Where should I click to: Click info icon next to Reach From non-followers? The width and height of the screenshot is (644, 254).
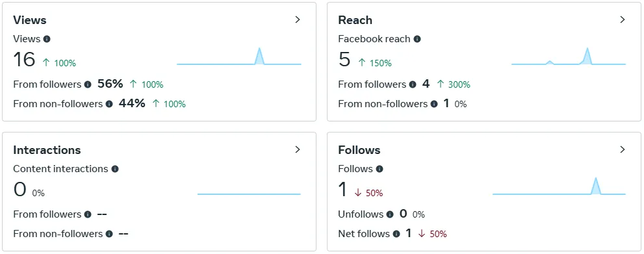pyautogui.click(x=434, y=104)
